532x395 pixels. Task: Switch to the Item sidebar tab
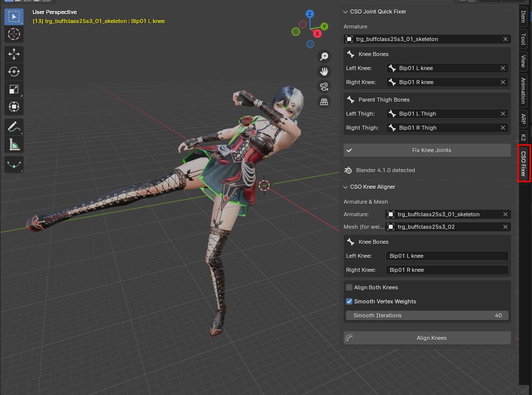[523, 17]
